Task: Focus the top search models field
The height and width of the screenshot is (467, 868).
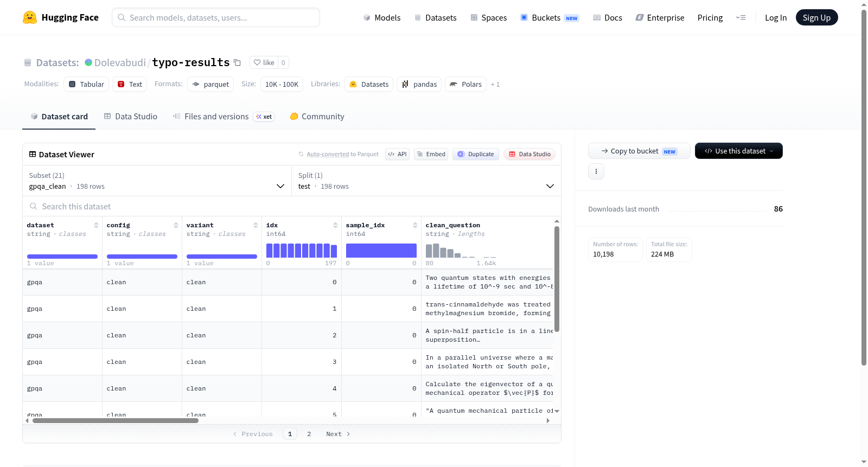Action: click(216, 17)
